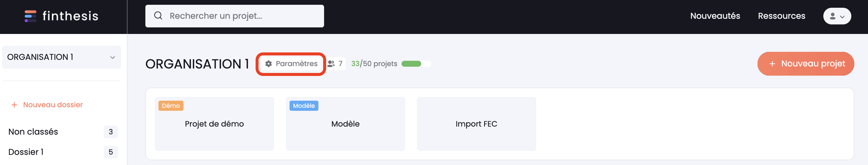
Task: Click the user avatar icon
Action: pos(832,16)
